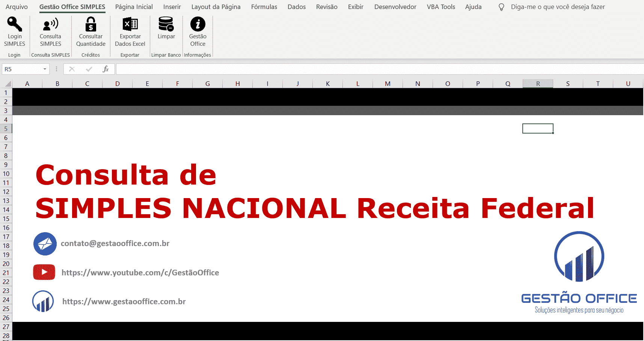This screenshot has width=644, height=341.
Task: Open the Fórmulas ribbon tab
Action: [x=264, y=7]
